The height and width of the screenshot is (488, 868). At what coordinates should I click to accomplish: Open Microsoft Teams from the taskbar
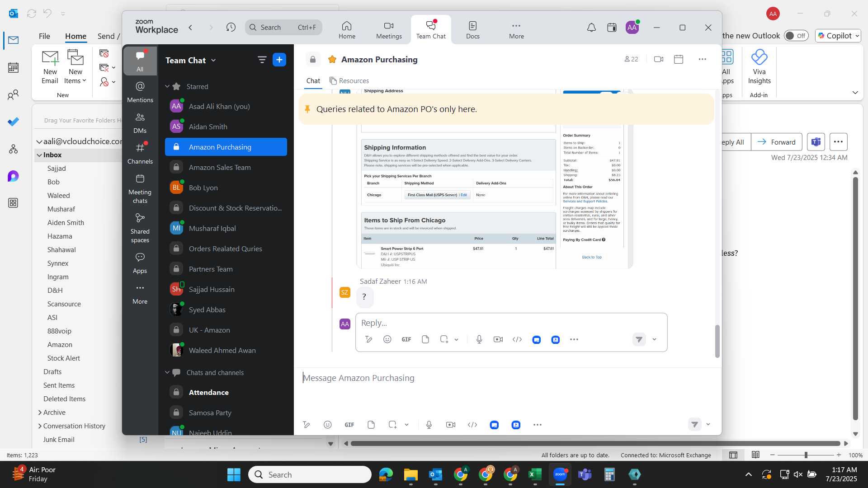[x=585, y=474]
